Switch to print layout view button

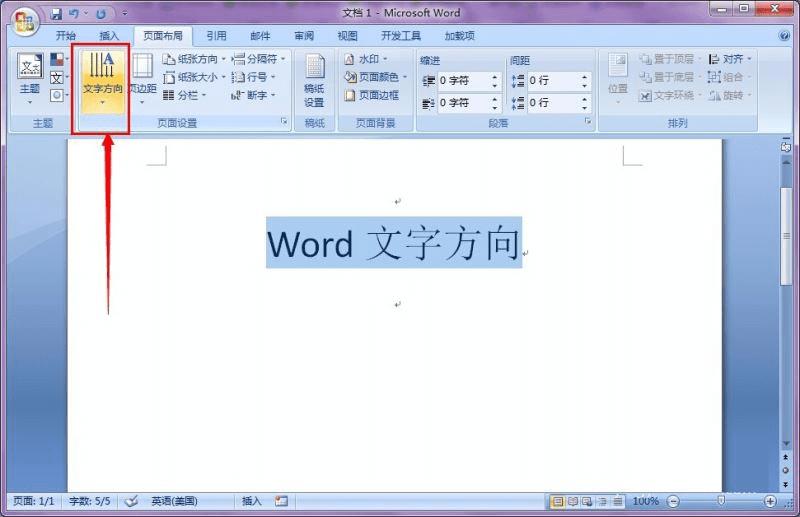(558, 502)
